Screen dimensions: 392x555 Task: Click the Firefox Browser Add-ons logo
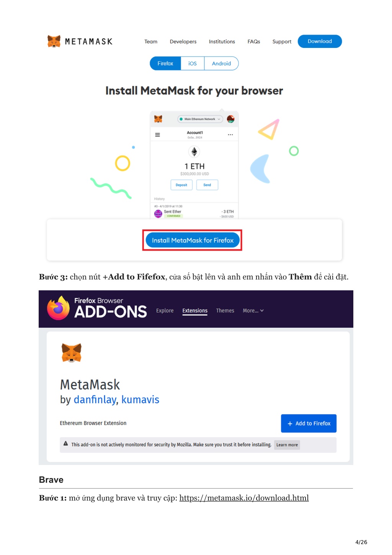(x=97, y=308)
